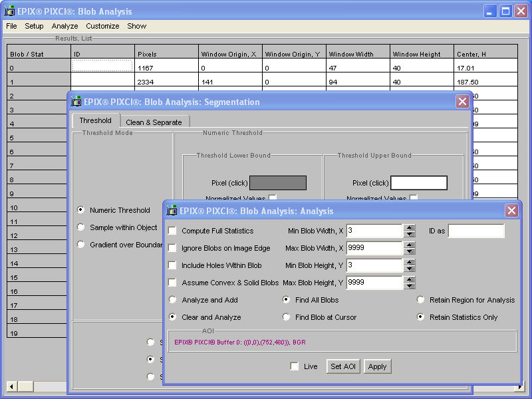Click the Analysis window title icon
Screen dimensions: 532x399
pos(172,211)
